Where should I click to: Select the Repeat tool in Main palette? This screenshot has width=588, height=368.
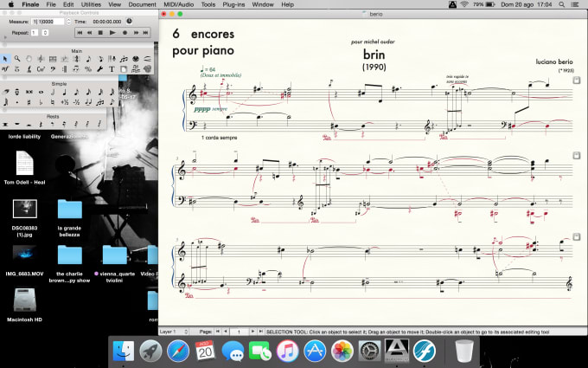[65, 69]
